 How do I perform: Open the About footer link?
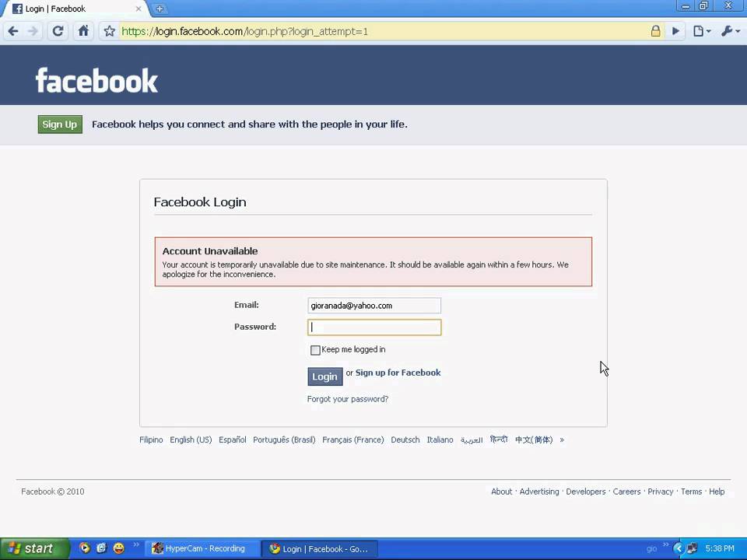[502, 492]
